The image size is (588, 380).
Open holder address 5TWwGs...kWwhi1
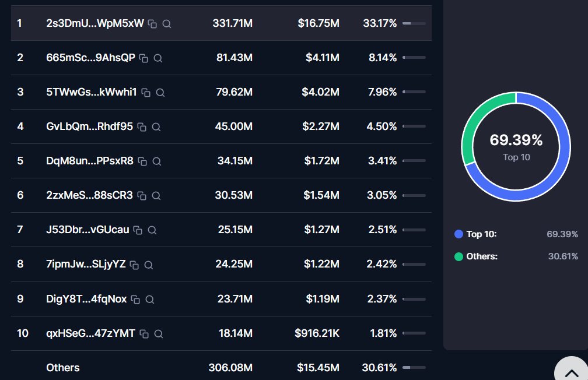click(x=92, y=92)
